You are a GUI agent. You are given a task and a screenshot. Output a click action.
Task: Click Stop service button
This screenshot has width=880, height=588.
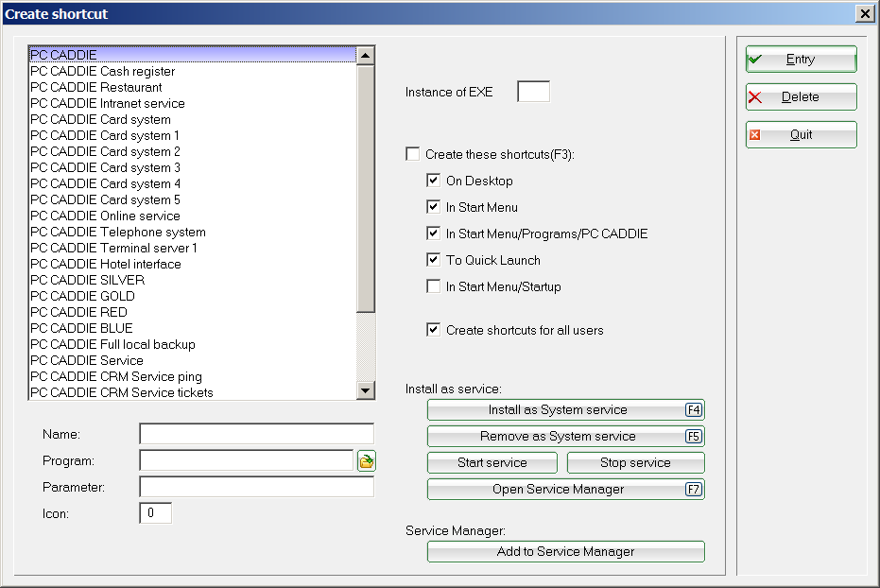636,463
